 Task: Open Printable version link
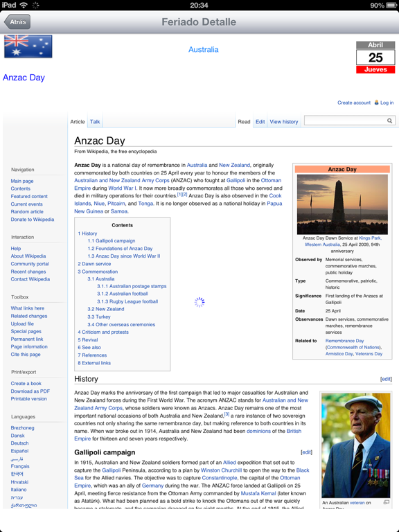pyautogui.click(x=29, y=399)
